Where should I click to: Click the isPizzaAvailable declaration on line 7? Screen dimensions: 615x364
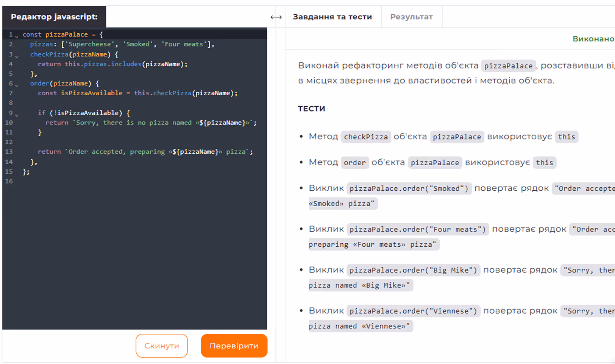tap(138, 93)
